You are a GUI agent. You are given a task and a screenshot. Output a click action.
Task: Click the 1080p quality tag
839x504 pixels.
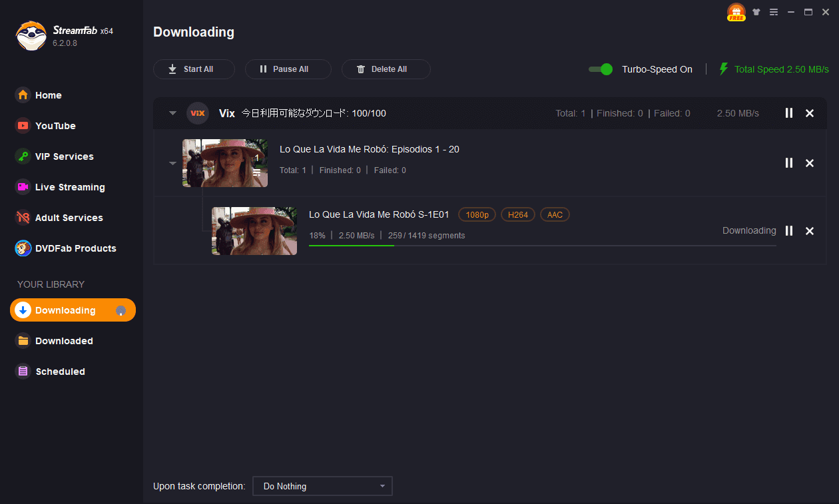(477, 214)
